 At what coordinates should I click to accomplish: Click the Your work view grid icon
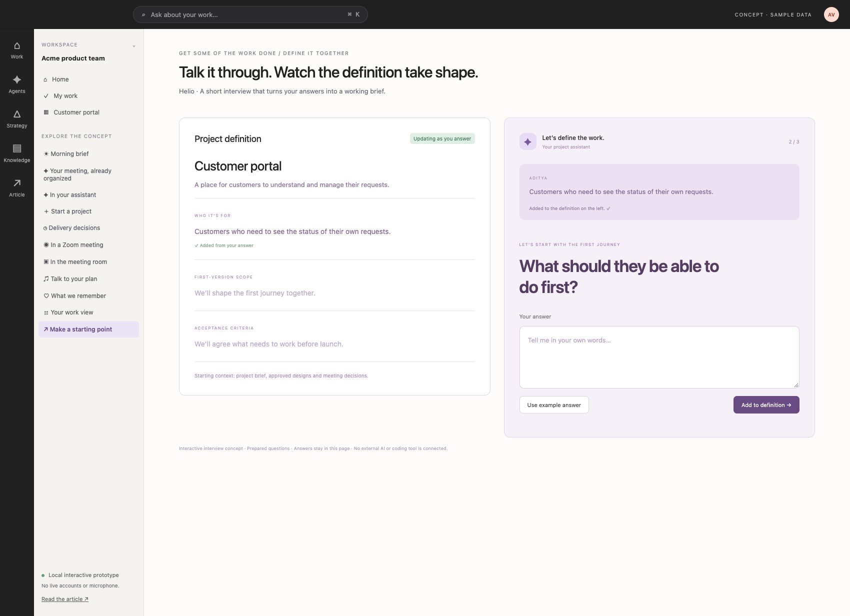pos(46,312)
